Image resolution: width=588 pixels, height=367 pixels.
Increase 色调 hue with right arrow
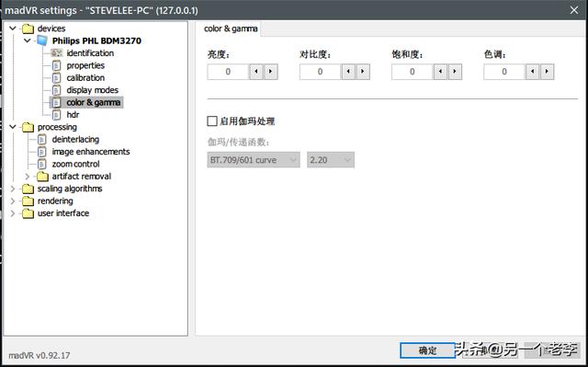pyautogui.click(x=548, y=72)
